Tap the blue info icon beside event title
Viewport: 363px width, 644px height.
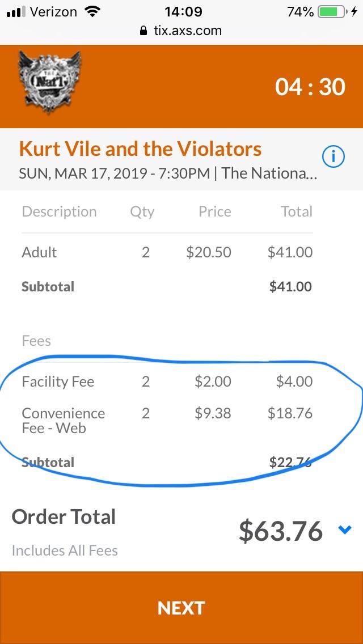coord(334,156)
